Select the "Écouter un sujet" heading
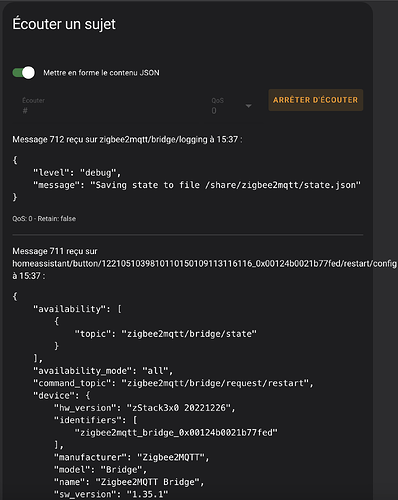The image size is (398, 500). click(64, 24)
